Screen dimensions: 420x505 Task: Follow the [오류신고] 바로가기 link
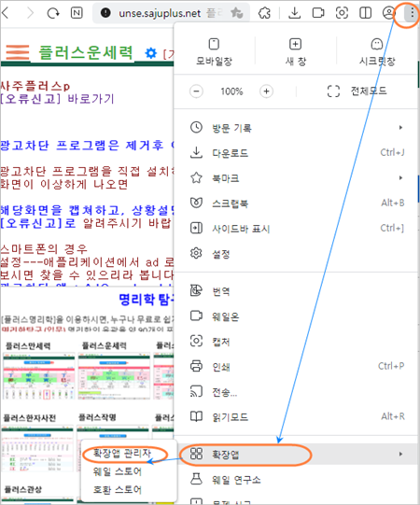point(57,99)
